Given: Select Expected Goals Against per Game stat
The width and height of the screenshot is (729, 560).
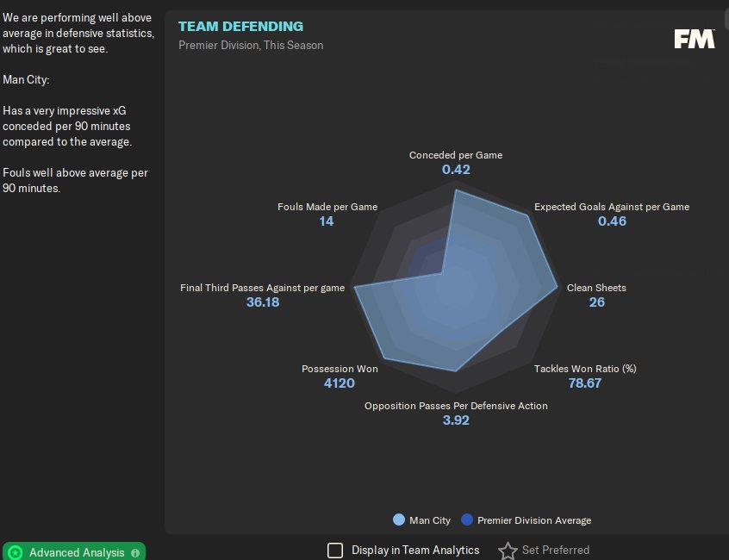Looking at the screenshot, I should 612,207.
